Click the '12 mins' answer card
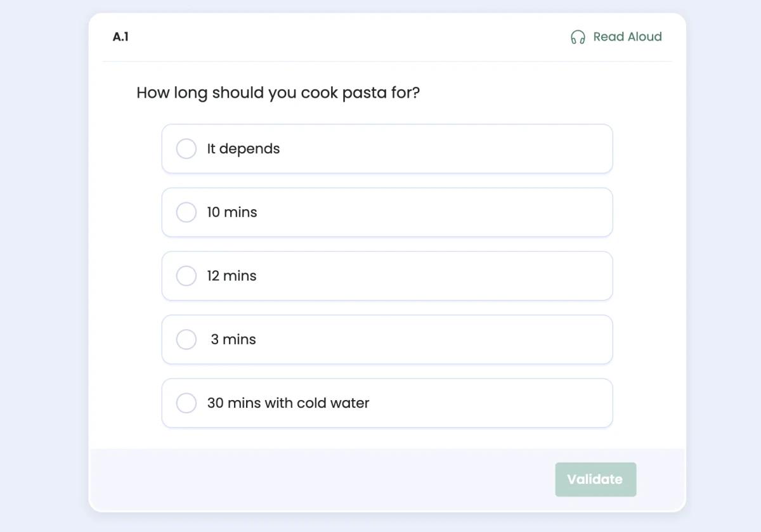The width and height of the screenshot is (761, 532). (x=387, y=276)
